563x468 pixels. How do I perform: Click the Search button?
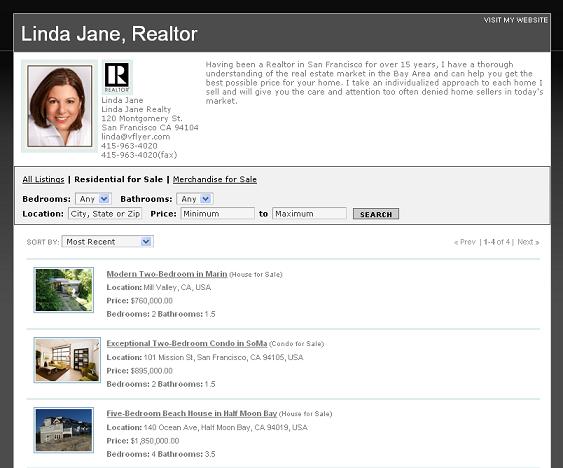point(376,214)
